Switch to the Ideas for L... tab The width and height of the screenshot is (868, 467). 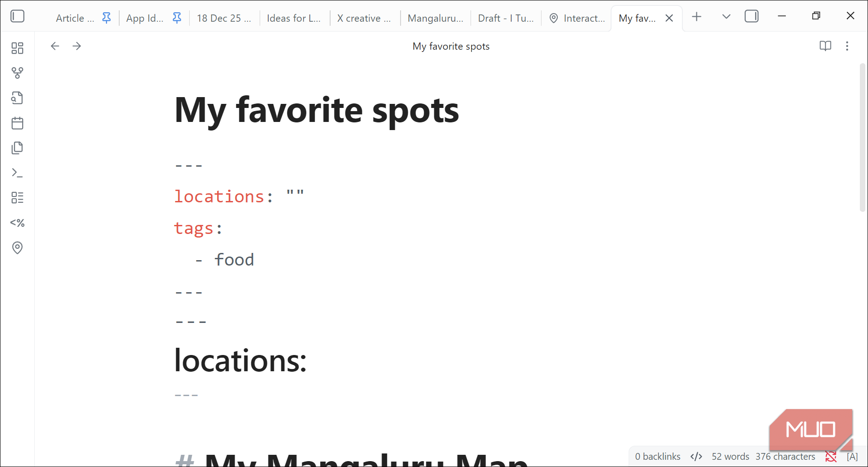294,18
